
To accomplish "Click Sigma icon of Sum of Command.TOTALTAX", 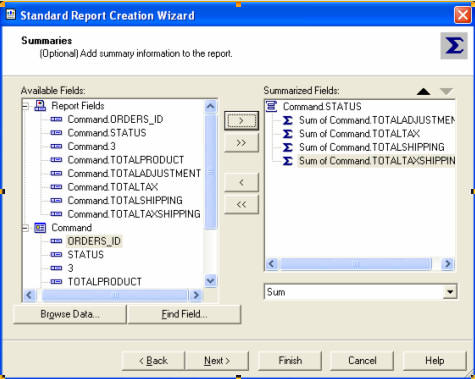I will click(288, 134).
